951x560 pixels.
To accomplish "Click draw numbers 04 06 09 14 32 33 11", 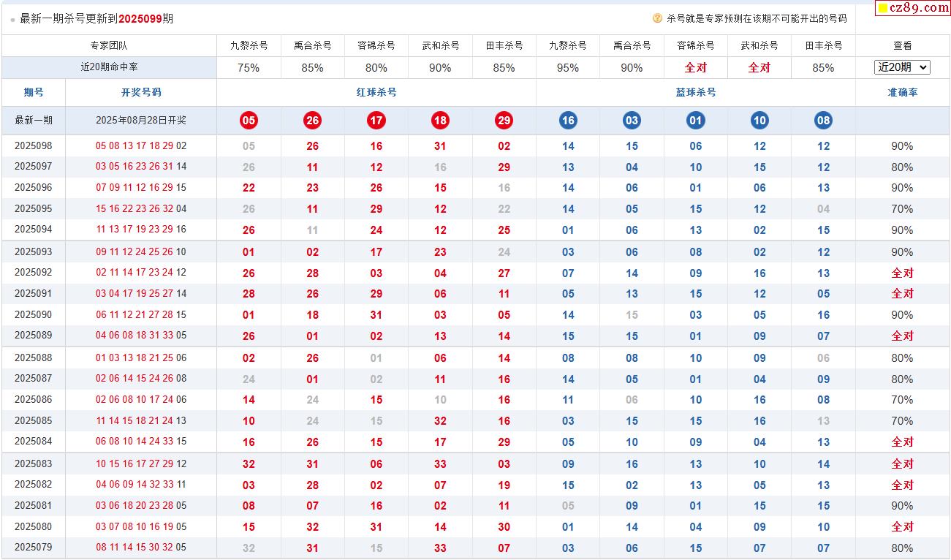I will (x=141, y=484).
